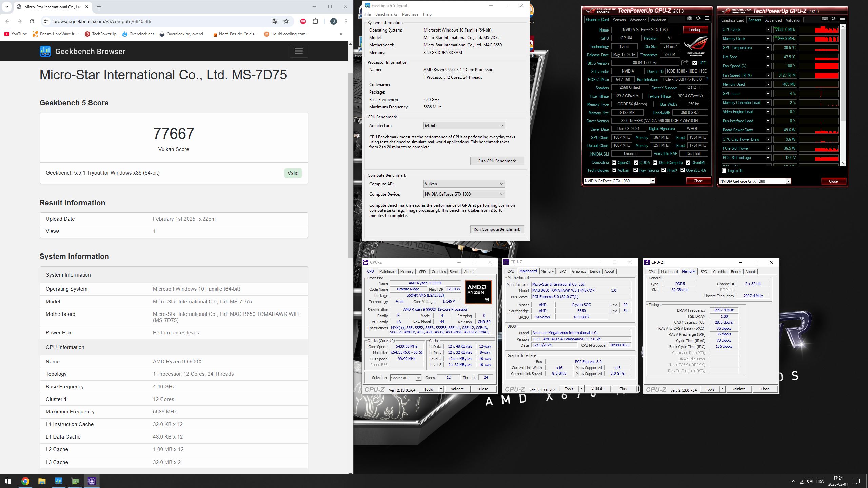Open Chrome from the taskbar
Screen dimensions: 868x488
click(25, 481)
